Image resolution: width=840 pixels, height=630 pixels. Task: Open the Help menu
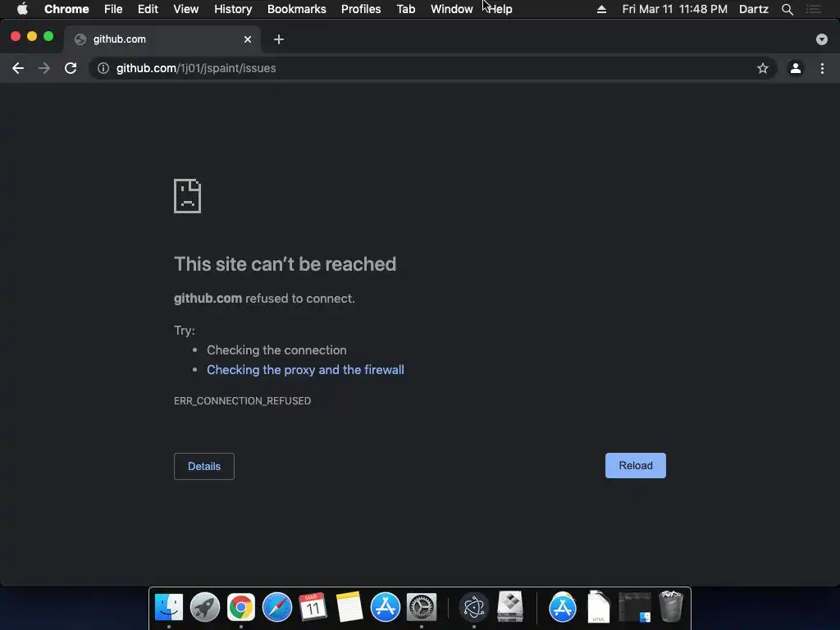click(x=500, y=9)
